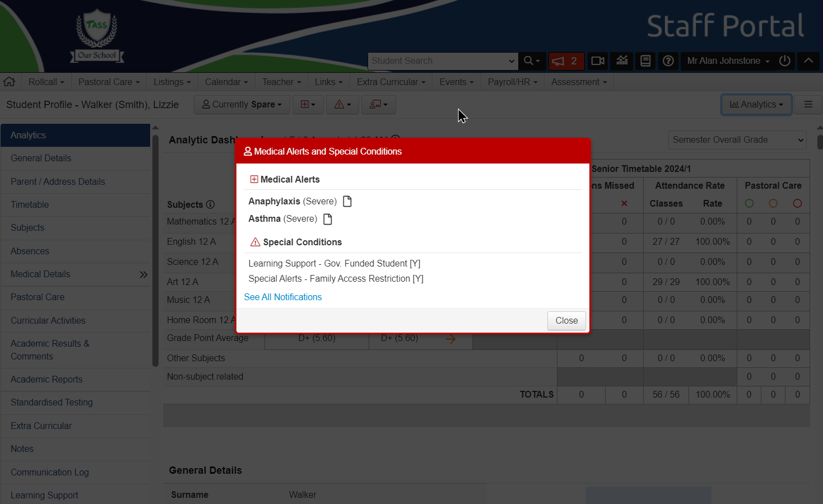The width and height of the screenshot is (823, 504).
Task: Open the hamburger menu beside Analytics
Action: tap(808, 105)
